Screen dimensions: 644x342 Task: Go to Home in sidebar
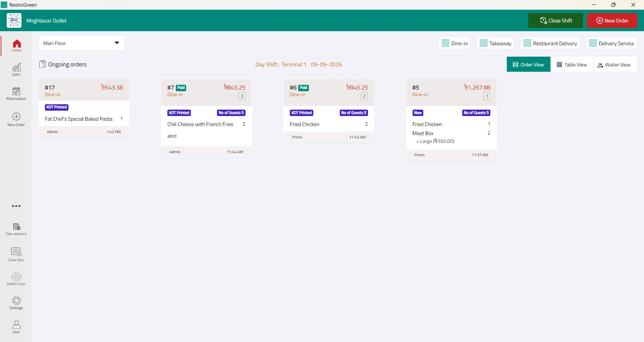click(16, 46)
